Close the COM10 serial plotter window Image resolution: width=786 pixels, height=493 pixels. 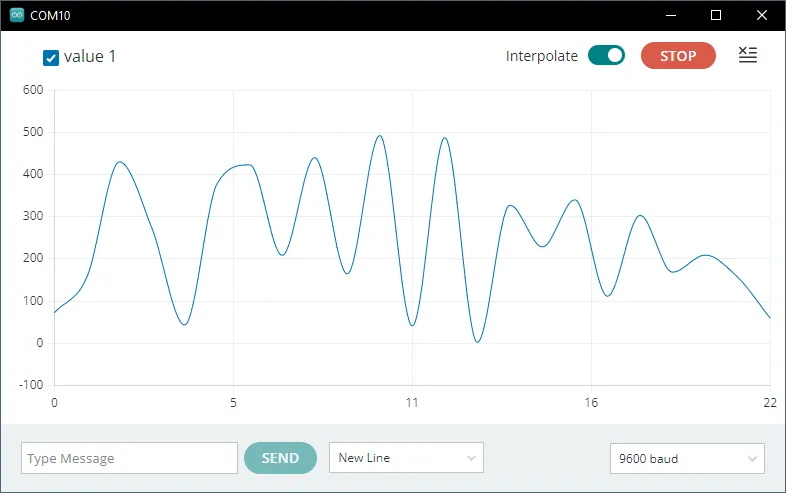[x=762, y=15]
